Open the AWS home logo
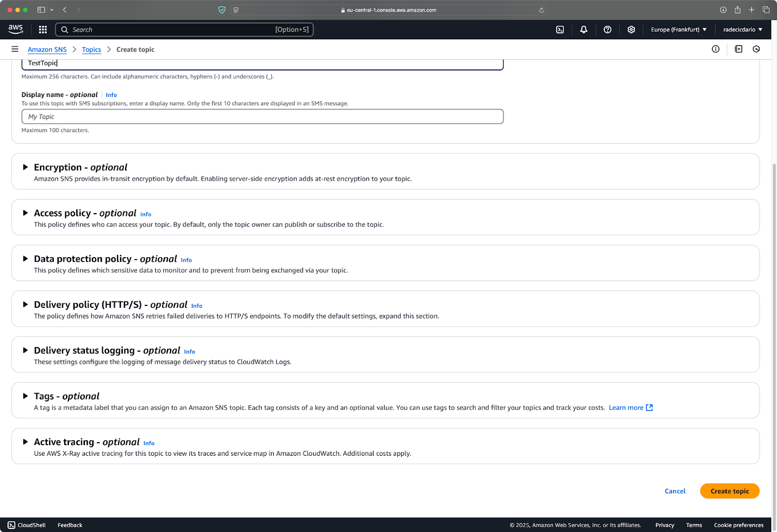This screenshot has width=777, height=532. (16, 29)
